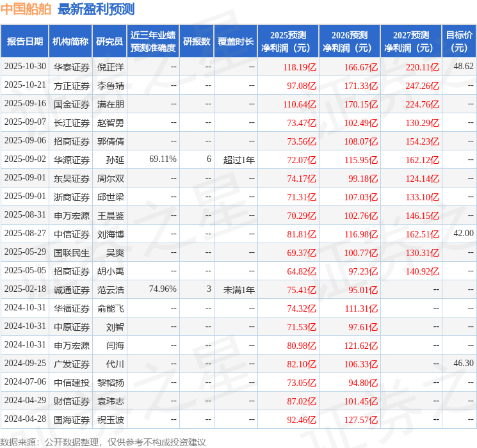Click target price 48.62
477x448 pixels.
pyautogui.click(x=464, y=67)
